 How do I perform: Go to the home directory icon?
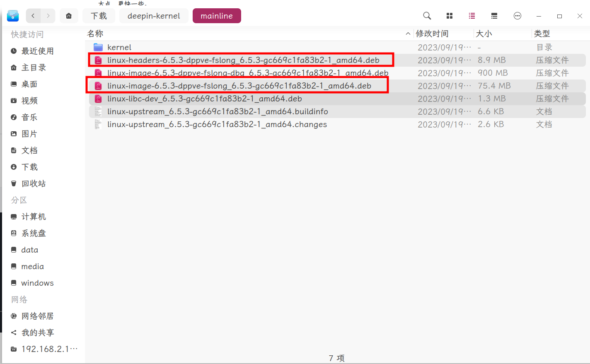pyautogui.click(x=69, y=16)
